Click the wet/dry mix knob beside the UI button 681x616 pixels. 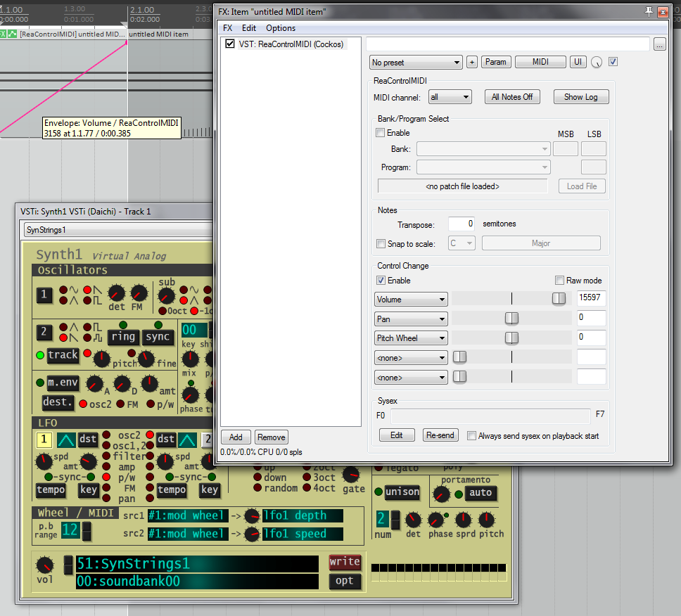(x=597, y=63)
